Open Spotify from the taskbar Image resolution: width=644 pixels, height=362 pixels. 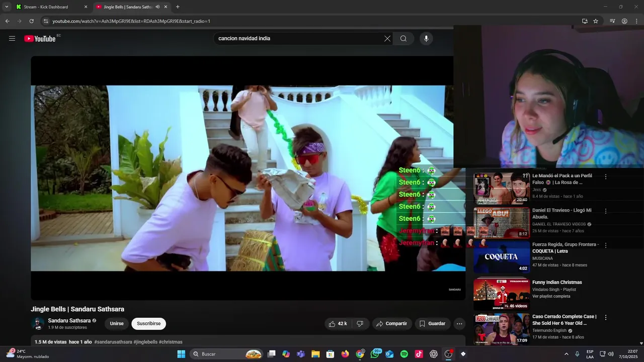404,354
